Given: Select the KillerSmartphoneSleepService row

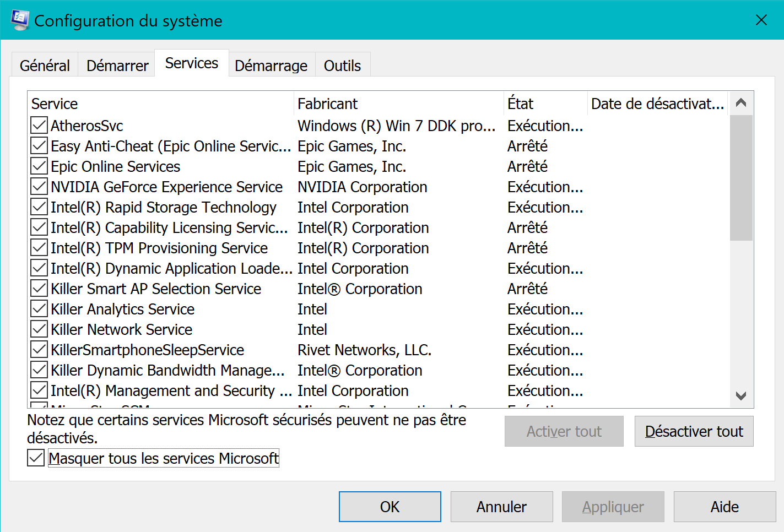Looking at the screenshot, I should (147, 350).
